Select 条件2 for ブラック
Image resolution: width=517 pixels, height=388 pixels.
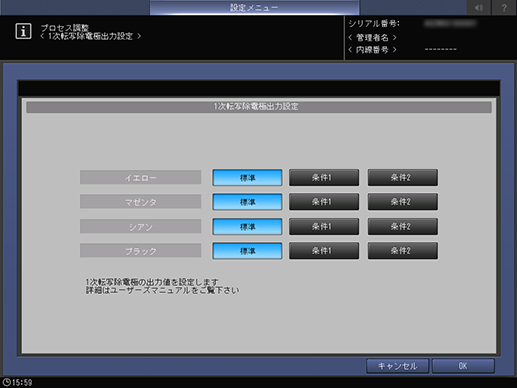point(403,251)
